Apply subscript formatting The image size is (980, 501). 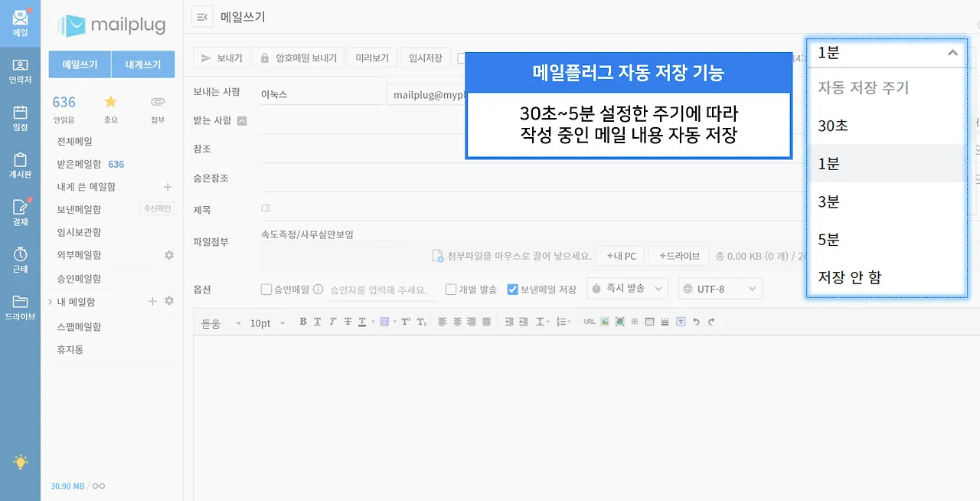422,322
